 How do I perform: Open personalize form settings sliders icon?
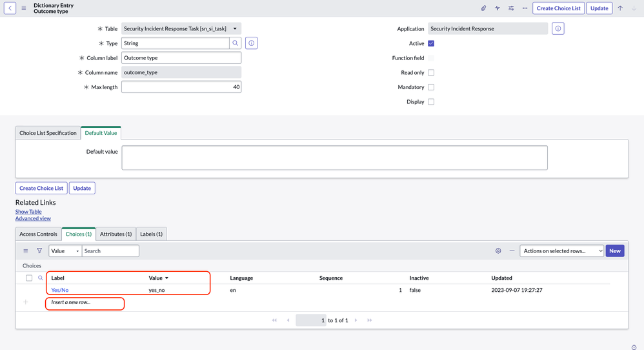[511, 8]
